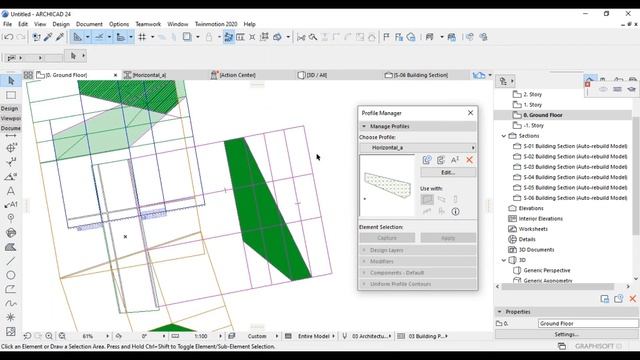Open the Design menu
Viewport: 640px width, 360px height.
coord(61,24)
